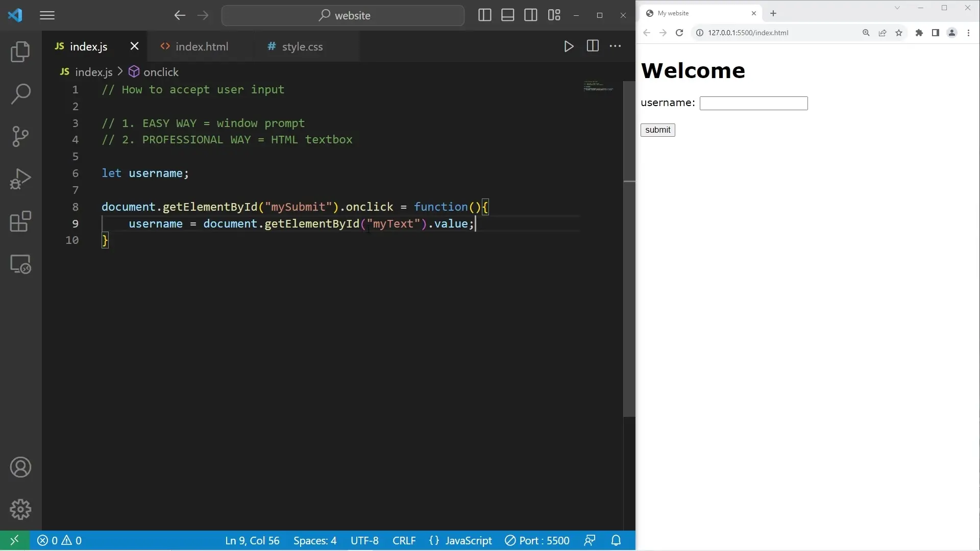Screen dimensions: 980x551
Task: Click the submit button on webpage
Action: coord(657,130)
